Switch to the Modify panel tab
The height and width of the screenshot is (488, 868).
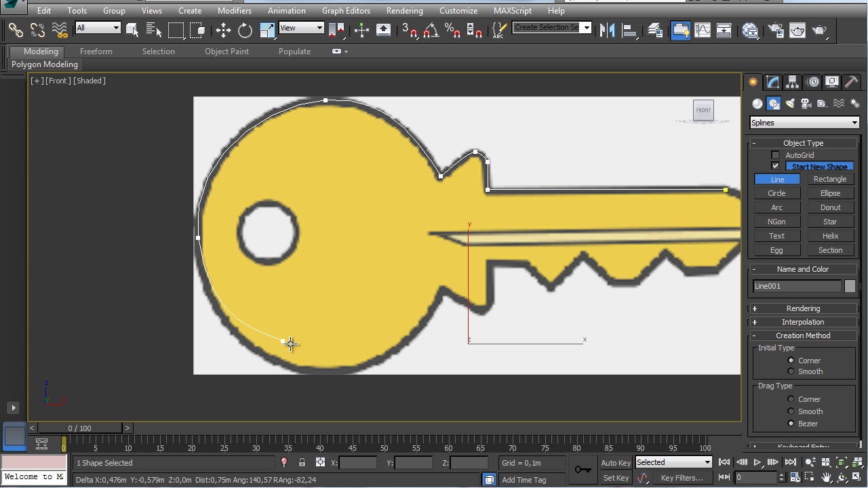pyautogui.click(x=773, y=82)
